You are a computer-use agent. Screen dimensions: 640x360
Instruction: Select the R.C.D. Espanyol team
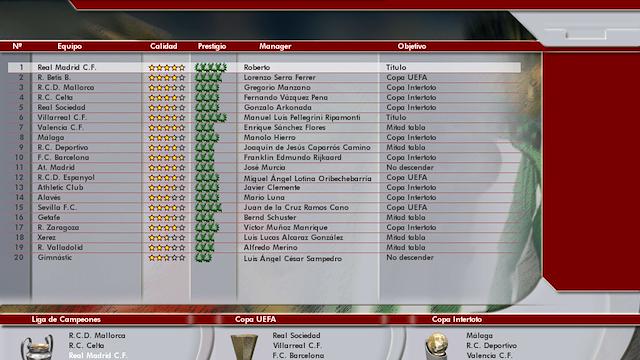click(66, 178)
